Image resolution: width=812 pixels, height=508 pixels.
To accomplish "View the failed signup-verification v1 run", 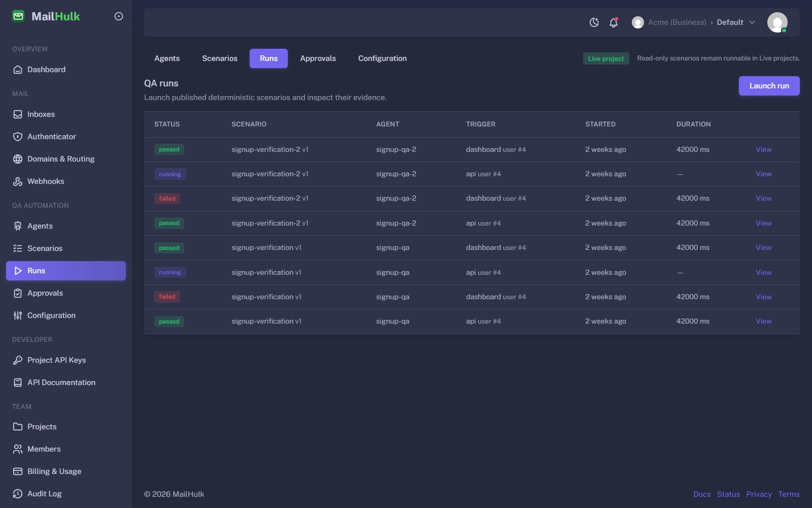I will tap(763, 297).
